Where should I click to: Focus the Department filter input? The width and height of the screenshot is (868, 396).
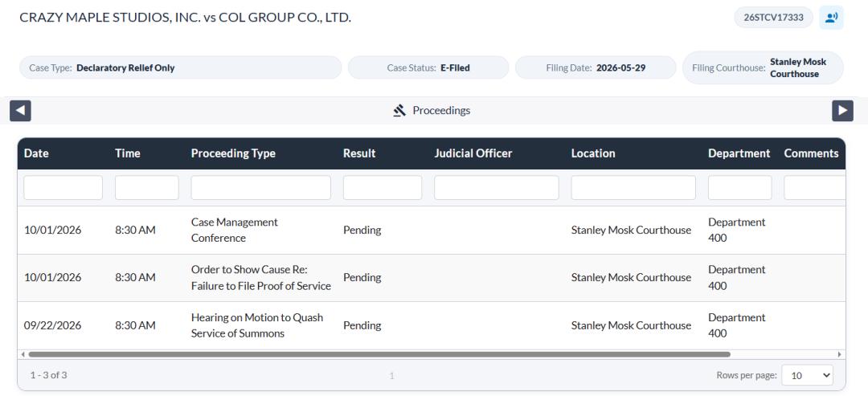coord(739,187)
